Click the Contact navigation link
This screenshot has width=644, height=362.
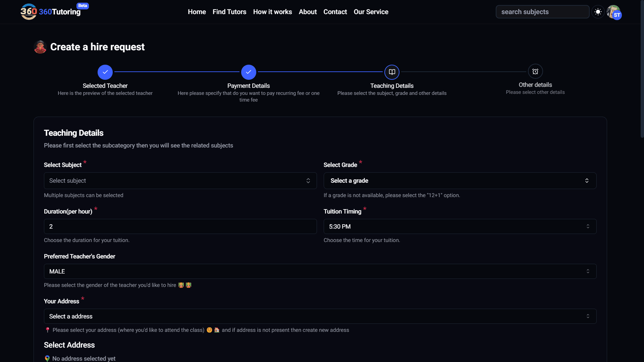[335, 12]
